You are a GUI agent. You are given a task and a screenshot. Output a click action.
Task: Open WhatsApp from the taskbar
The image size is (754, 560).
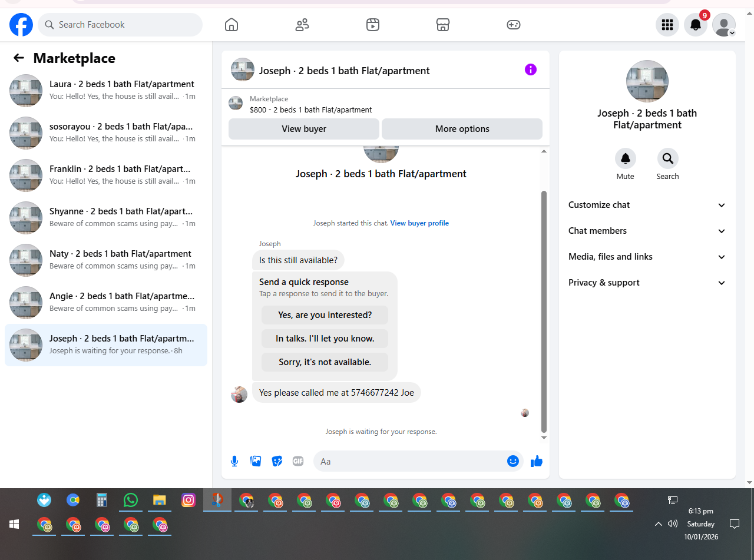click(131, 501)
